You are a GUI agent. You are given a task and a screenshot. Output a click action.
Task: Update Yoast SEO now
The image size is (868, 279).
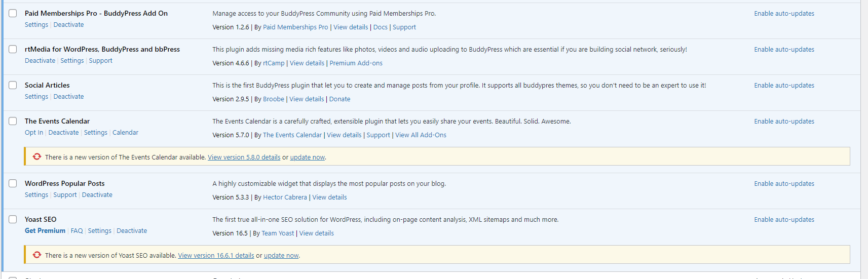tap(281, 256)
